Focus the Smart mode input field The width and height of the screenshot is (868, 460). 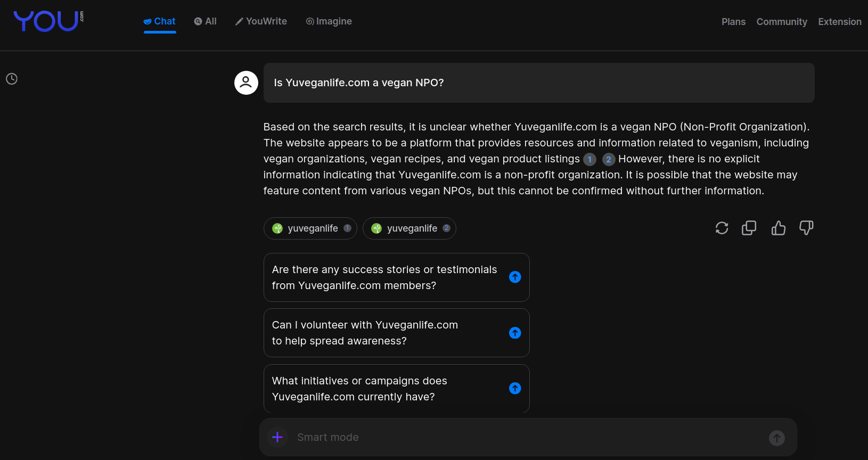click(x=528, y=437)
